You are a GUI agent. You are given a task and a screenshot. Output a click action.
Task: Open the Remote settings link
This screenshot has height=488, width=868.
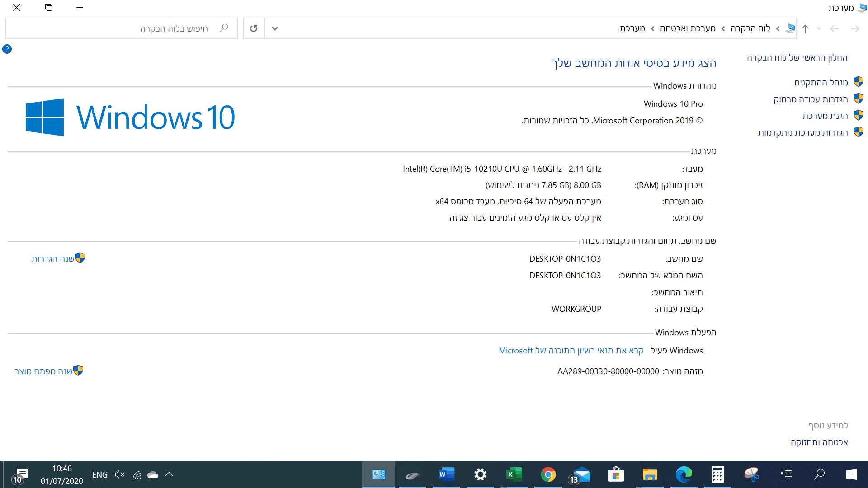(x=810, y=99)
